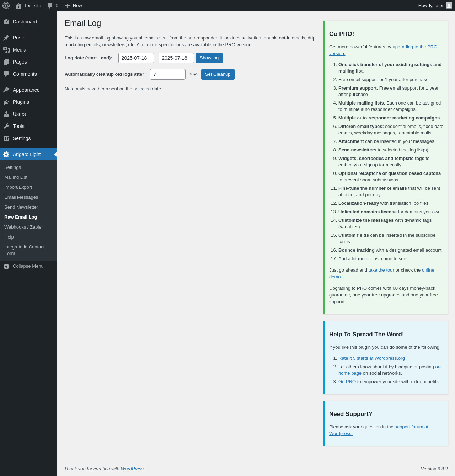Image resolution: width=455 pixels, height=476 pixels.
Task: Click the Arigato Light gear icon
Action: [6, 154]
